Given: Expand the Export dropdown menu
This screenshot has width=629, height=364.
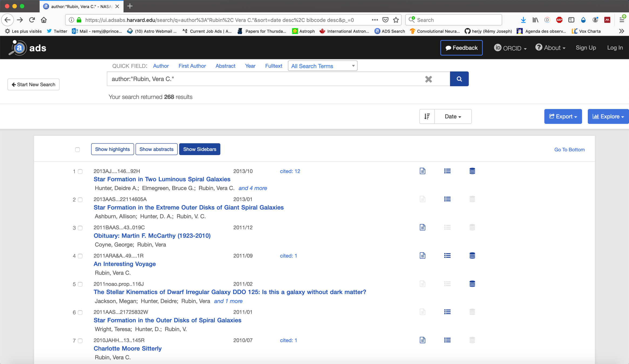Looking at the screenshot, I should tap(563, 116).
